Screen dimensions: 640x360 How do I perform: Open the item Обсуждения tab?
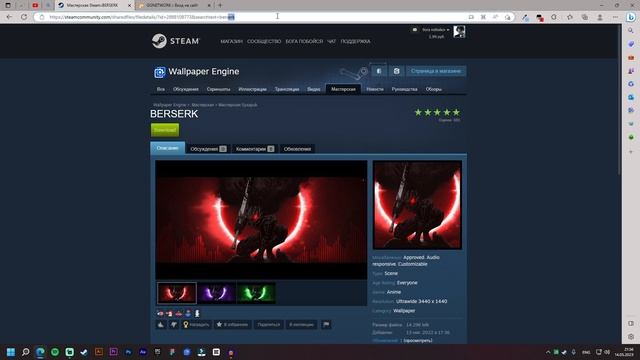[208, 149]
